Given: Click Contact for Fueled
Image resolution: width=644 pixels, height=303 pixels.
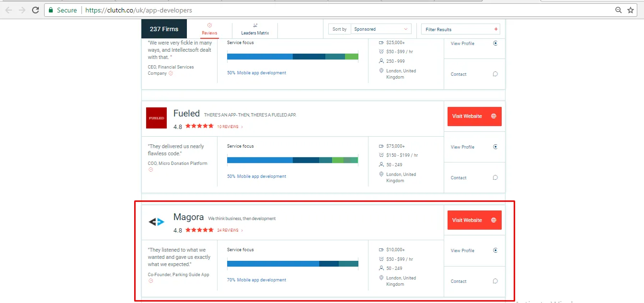Looking at the screenshot, I should point(459,178).
